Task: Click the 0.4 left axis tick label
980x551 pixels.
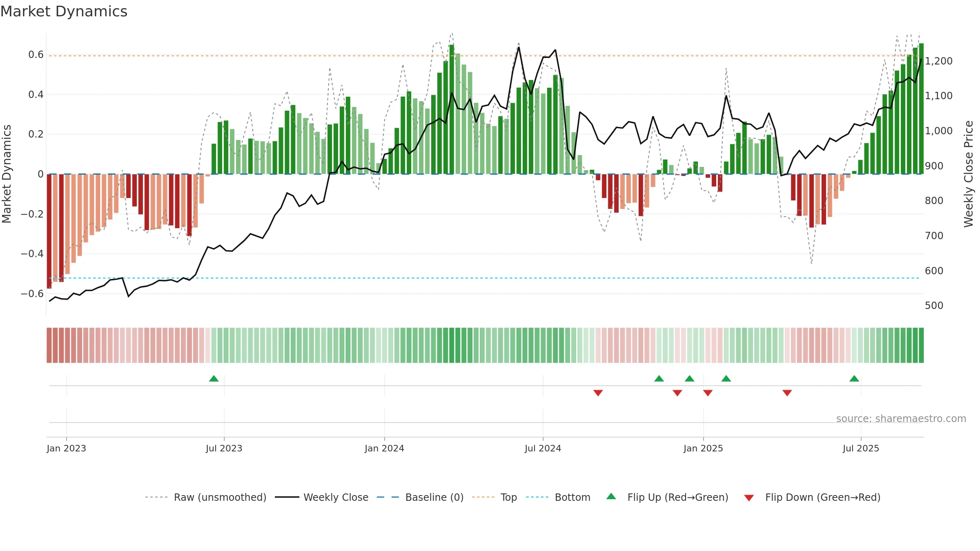Action: 36,95
